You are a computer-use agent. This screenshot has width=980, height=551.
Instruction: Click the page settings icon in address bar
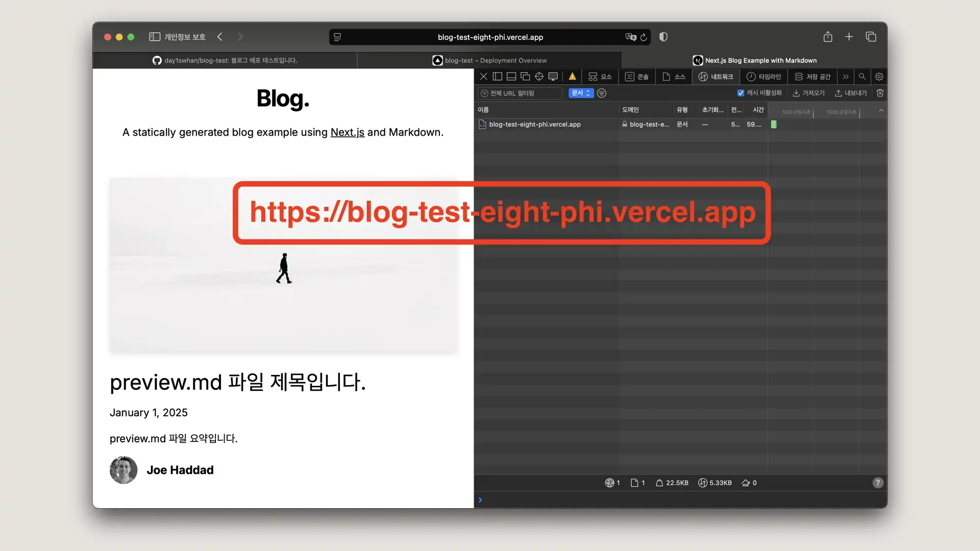(337, 37)
